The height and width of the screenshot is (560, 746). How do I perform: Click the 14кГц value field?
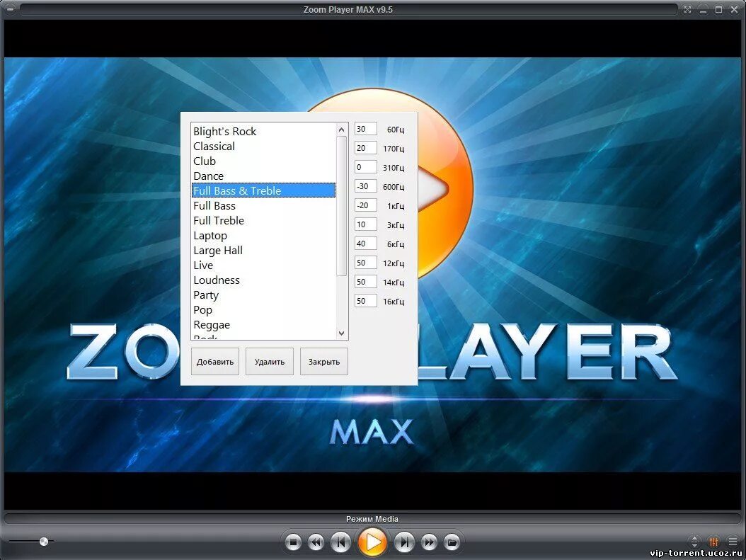click(365, 282)
